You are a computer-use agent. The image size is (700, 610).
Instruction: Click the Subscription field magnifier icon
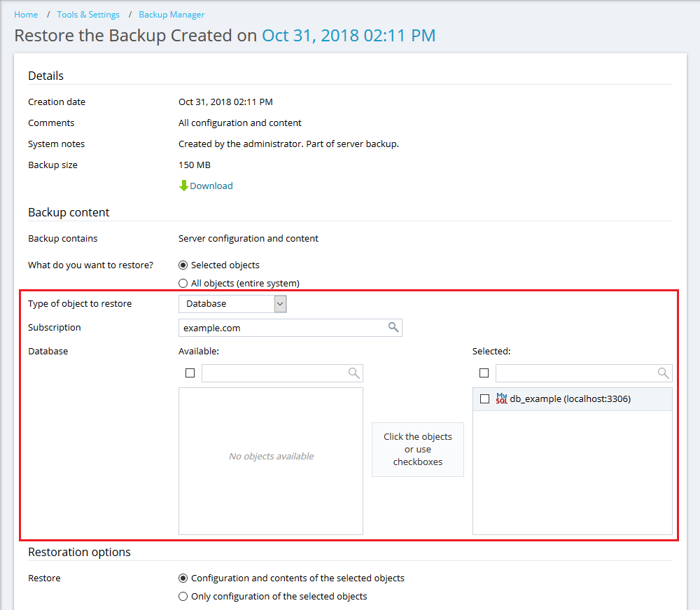click(x=393, y=327)
